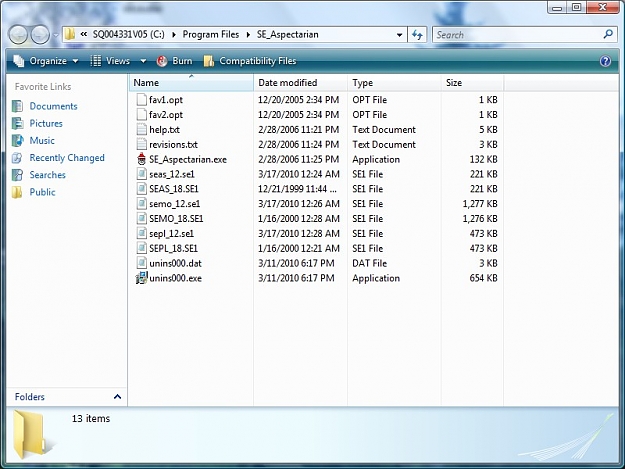Expand hidden path chevrons in address bar
The image size is (625, 469).
click(x=84, y=34)
